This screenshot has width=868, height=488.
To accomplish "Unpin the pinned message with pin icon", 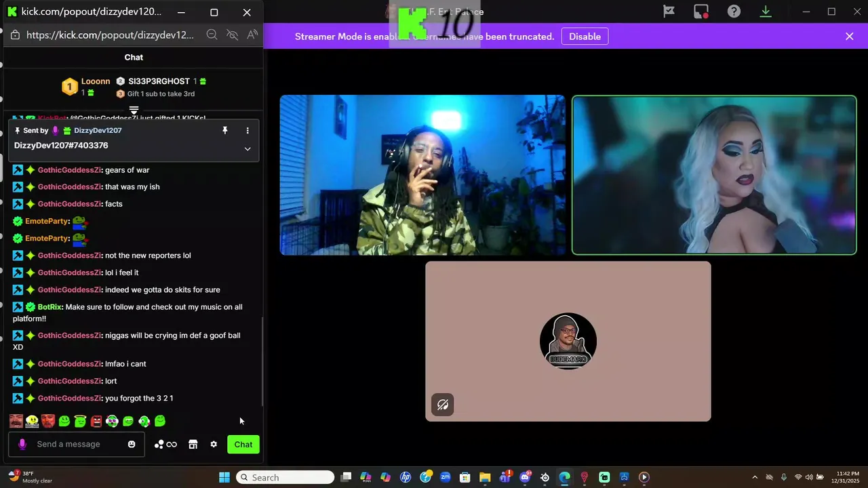I will (225, 130).
